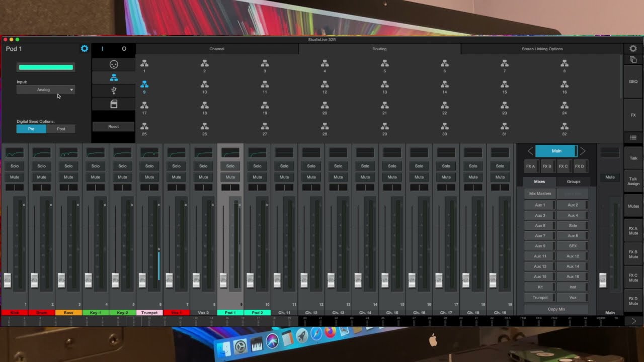Image resolution: width=644 pixels, height=362 pixels.
Task: Click the Kick channel fader
Action: (8, 280)
